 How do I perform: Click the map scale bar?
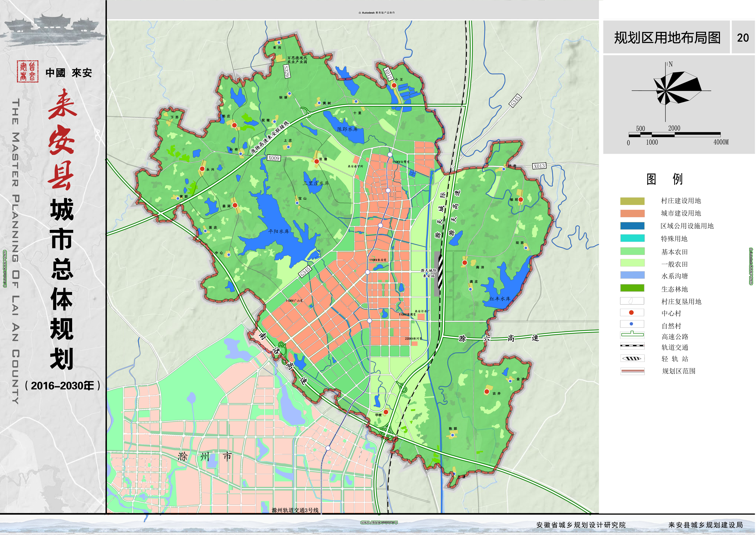coord(675,134)
